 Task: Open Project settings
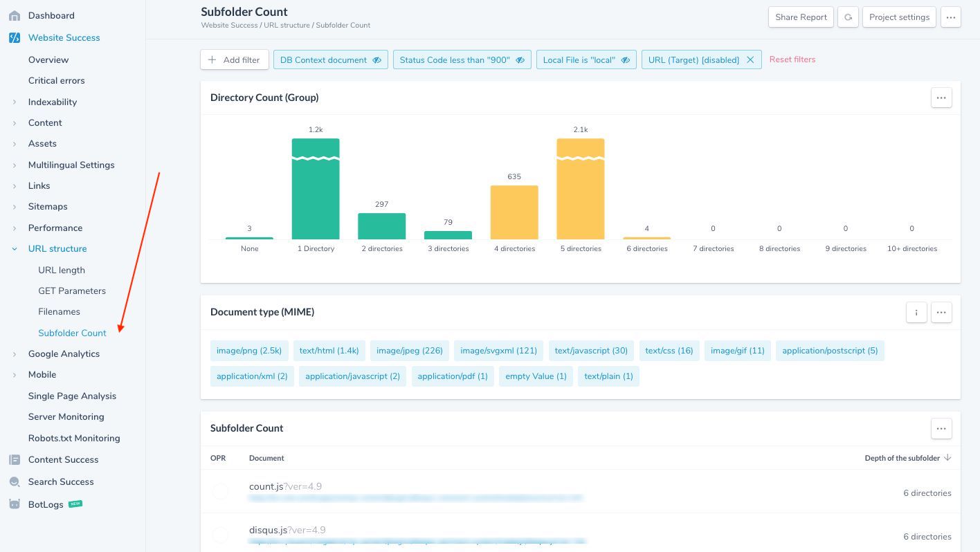click(x=899, y=17)
